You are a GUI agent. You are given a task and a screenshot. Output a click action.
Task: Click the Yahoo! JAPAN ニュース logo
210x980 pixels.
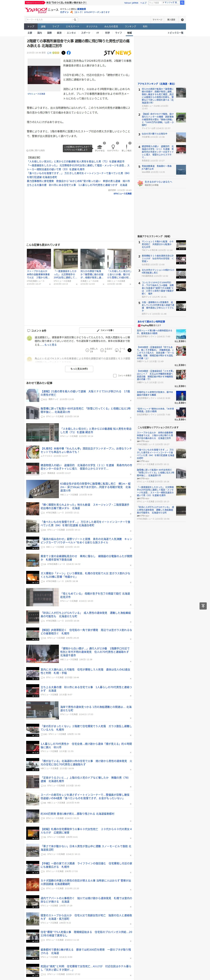(x=42, y=10)
